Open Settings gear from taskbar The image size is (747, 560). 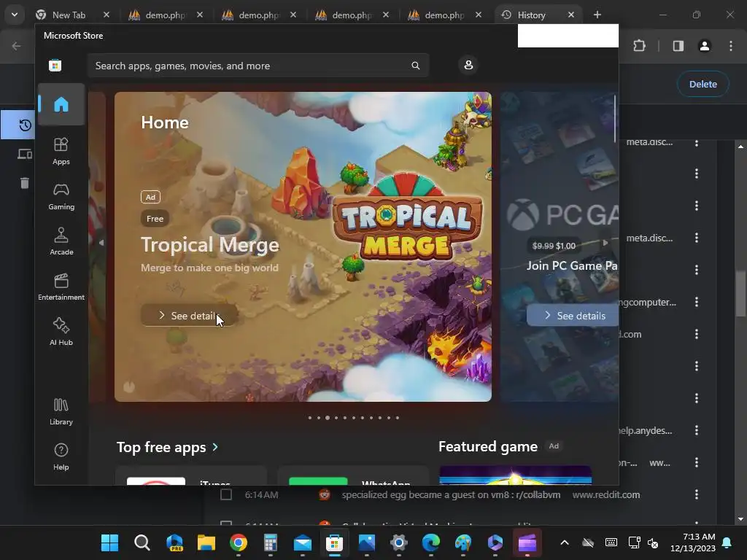pos(399,542)
